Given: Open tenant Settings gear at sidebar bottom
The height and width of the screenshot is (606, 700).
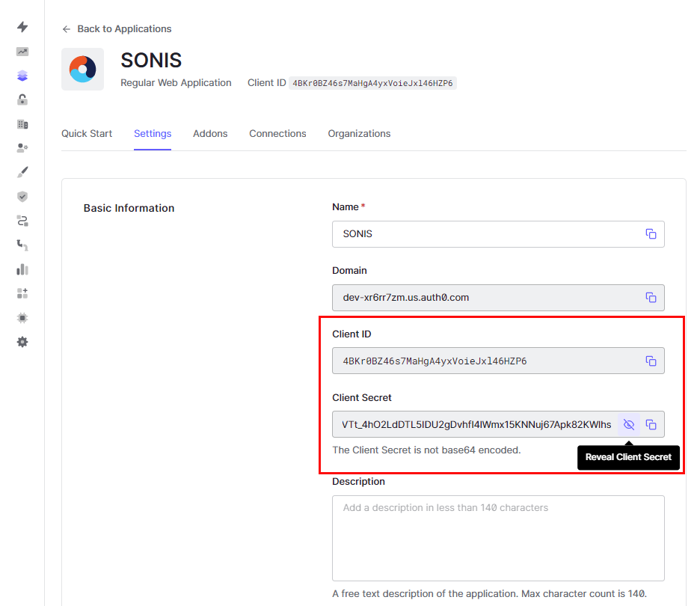Looking at the screenshot, I should click(x=22, y=341).
